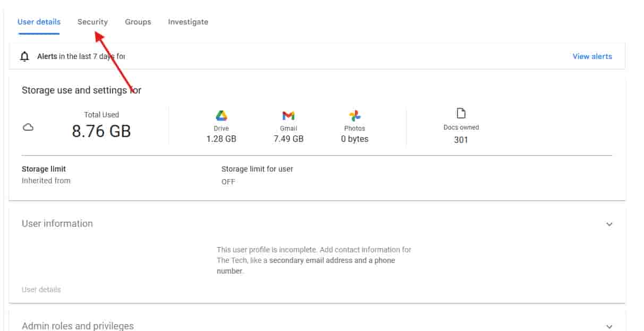
Task: Expand the User information section chevron
Action: pyautogui.click(x=609, y=224)
